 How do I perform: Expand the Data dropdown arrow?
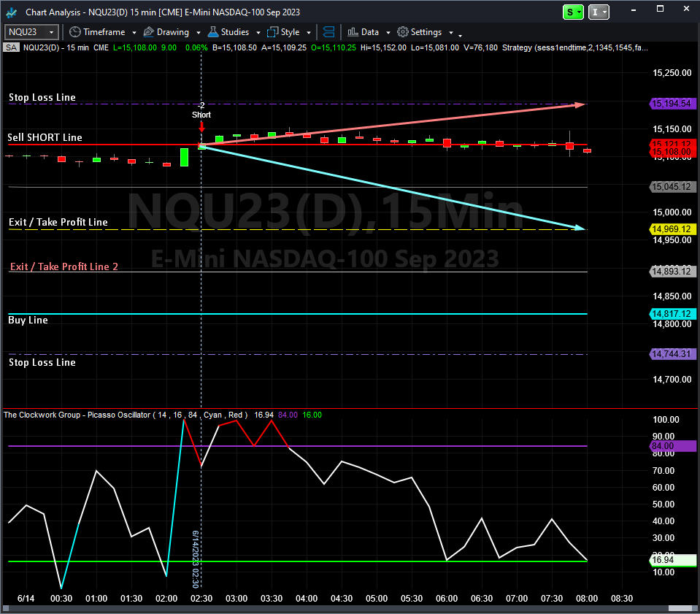tap(388, 33)
